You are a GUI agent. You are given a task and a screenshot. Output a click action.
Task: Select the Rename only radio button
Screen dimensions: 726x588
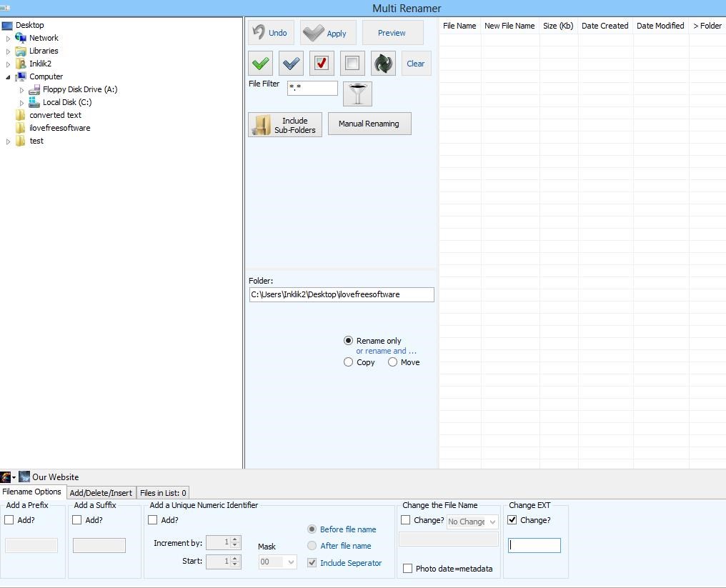tap(348, 341)
